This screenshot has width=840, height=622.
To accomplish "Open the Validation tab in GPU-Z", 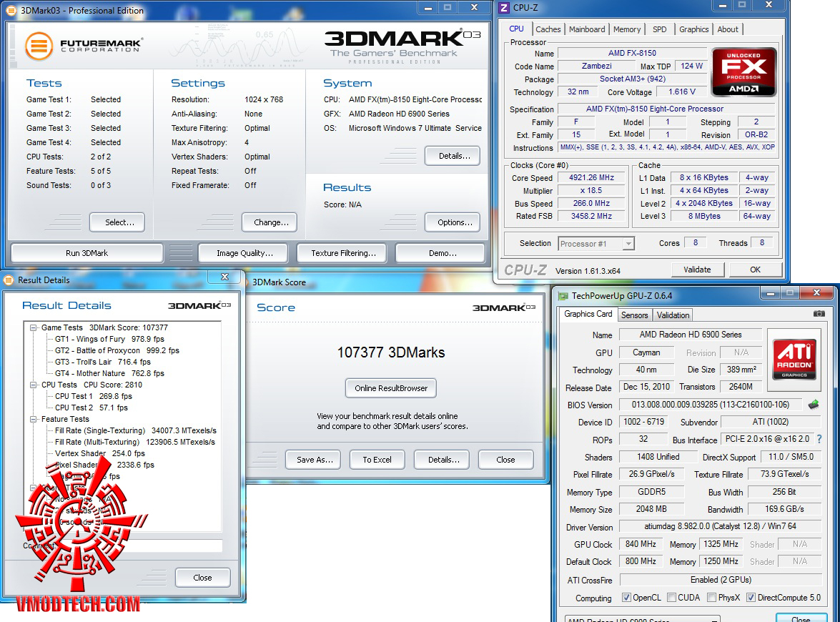I will (673, 315).
